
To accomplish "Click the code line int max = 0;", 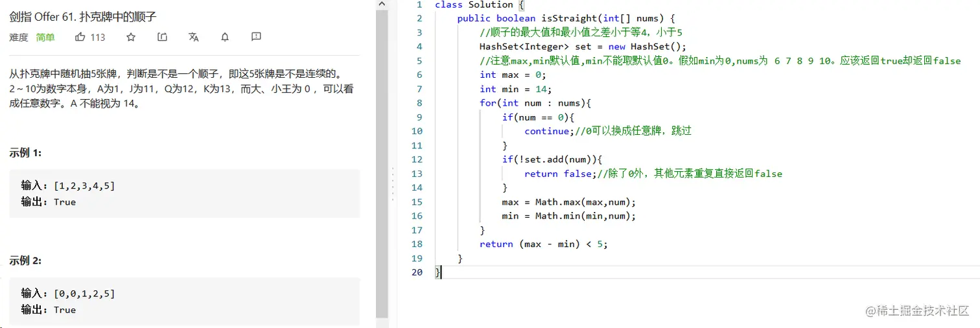I will [513, 75].
